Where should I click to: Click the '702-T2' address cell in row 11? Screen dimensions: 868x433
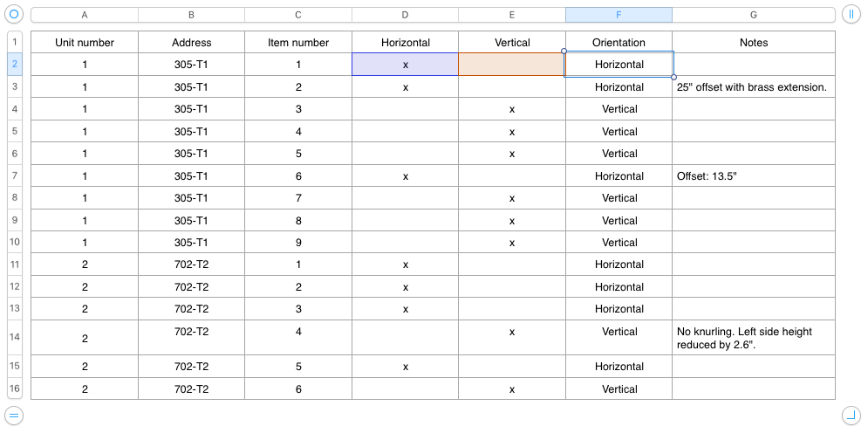(191, 265)
